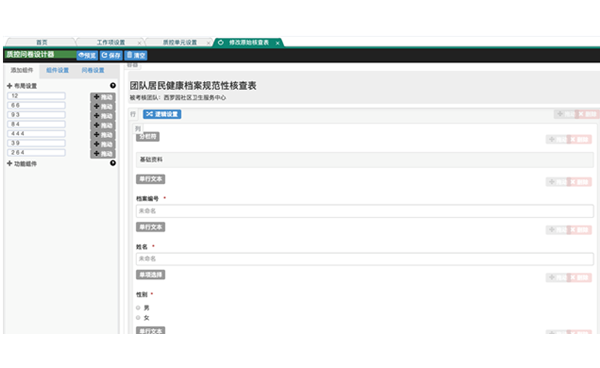Click the 保存 save button
This screenshot has height=368, width=600.
tap(111, 55)
